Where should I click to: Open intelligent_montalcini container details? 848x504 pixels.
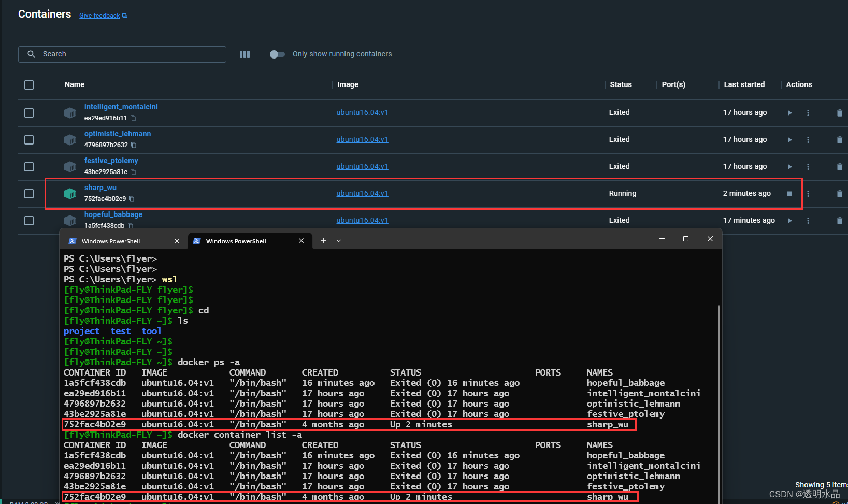pos(121,107)
